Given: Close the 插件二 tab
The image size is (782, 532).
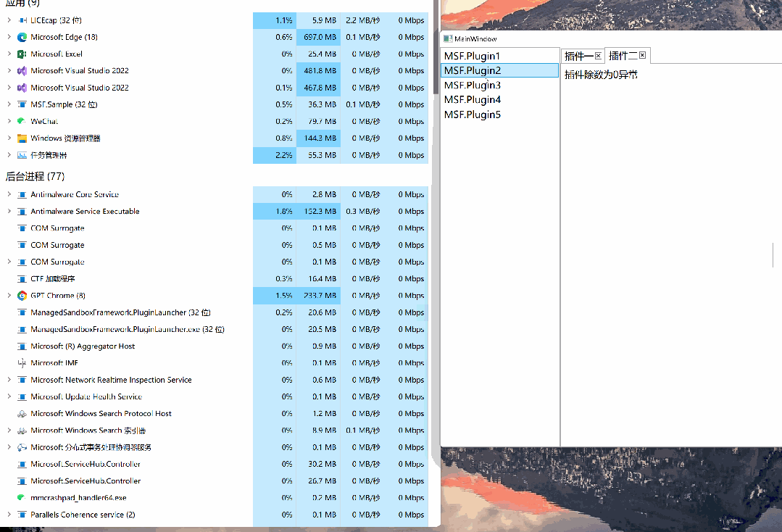Looking at the screenshot, I should point(642,55).
